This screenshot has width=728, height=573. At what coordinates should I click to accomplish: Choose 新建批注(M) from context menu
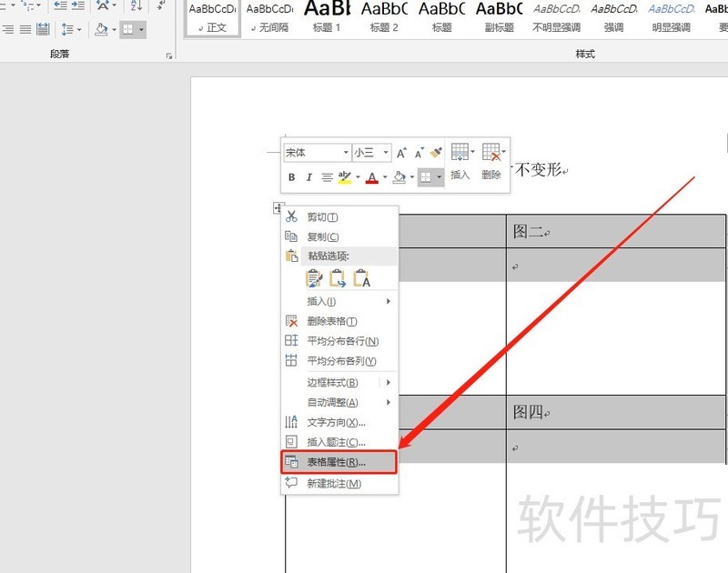point(339,484)
